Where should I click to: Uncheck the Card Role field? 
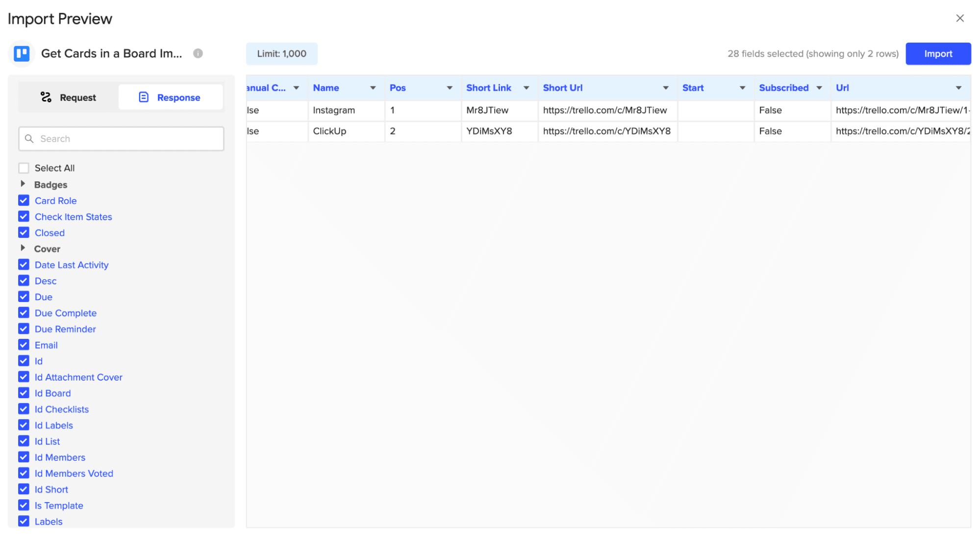24,201
